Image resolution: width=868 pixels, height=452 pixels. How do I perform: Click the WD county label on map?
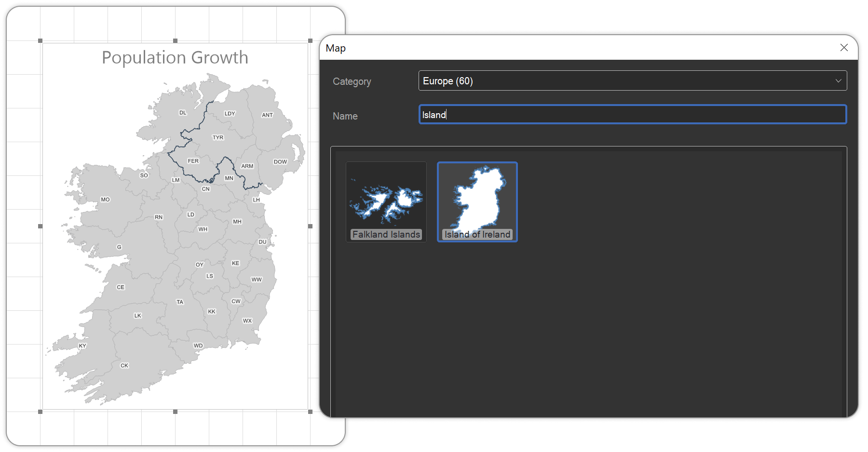click(198, 346)
